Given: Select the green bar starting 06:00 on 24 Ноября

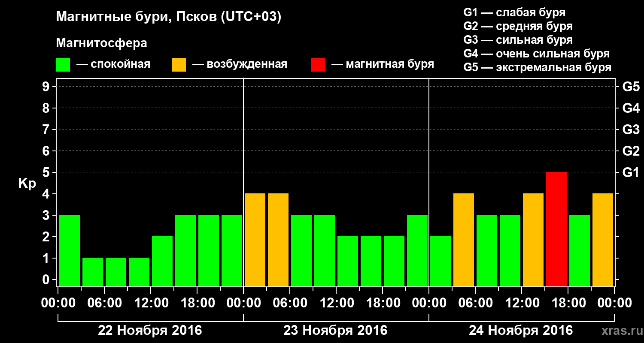Looking at the screenshot, I should (x=487, y=250).
